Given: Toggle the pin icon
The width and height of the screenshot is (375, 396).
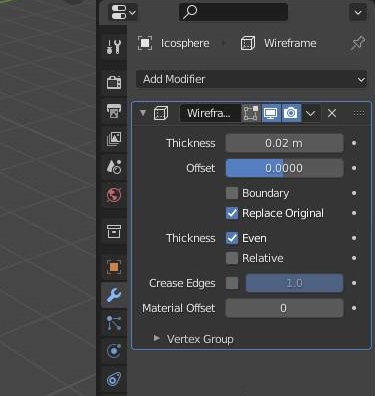Looking at the screenshot, I should point(358,43).
